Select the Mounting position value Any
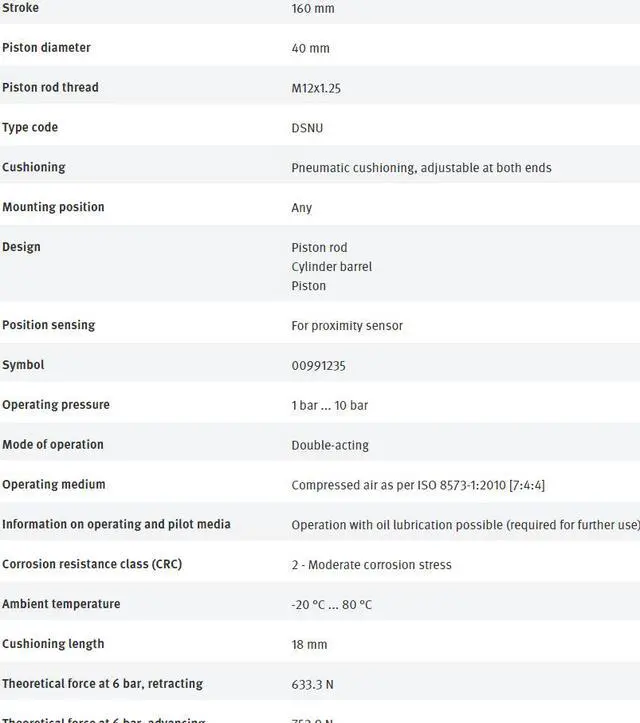Image resolution: width=640 pixels, height=723 pixels. (302, 208)
